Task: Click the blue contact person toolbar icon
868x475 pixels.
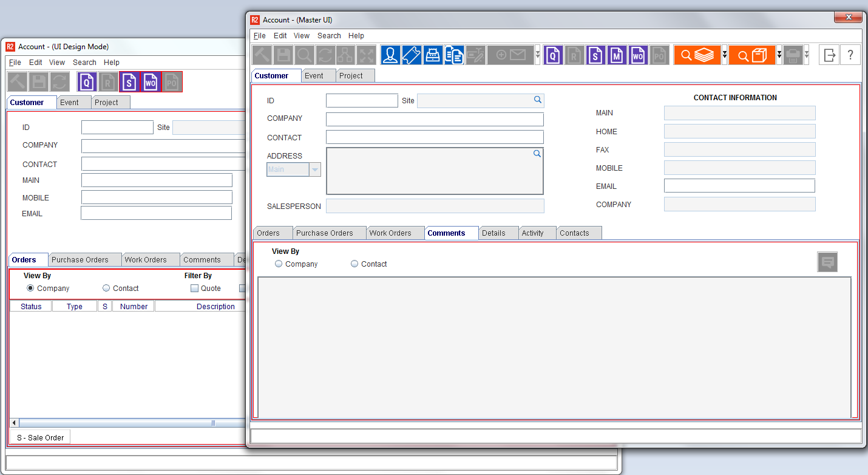Action: tap(391, 55)
